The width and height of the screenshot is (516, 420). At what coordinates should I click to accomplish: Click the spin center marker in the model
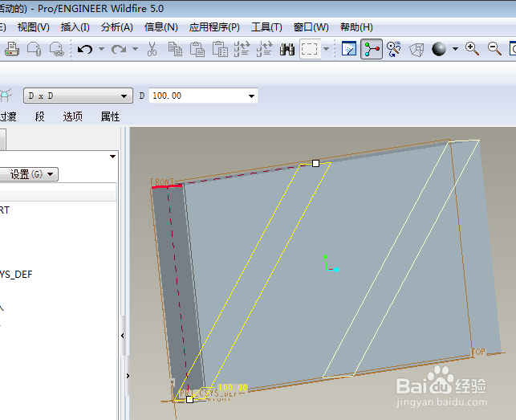(x=331, y=263)
